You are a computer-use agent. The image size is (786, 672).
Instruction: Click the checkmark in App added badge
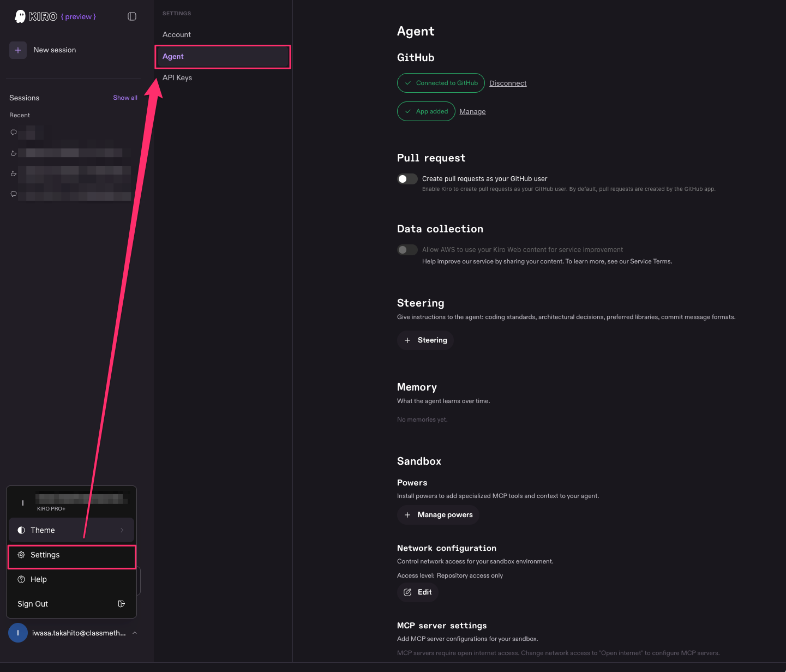click(408, 111)
